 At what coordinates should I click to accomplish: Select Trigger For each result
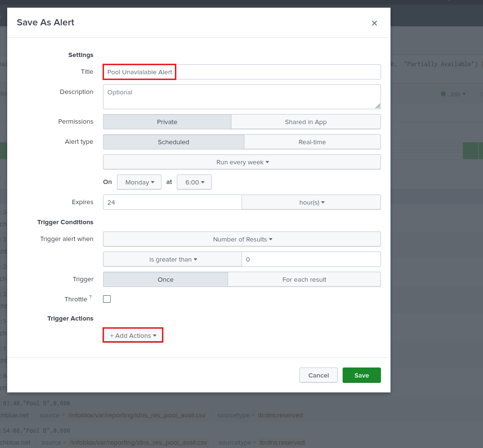[304, 279]
